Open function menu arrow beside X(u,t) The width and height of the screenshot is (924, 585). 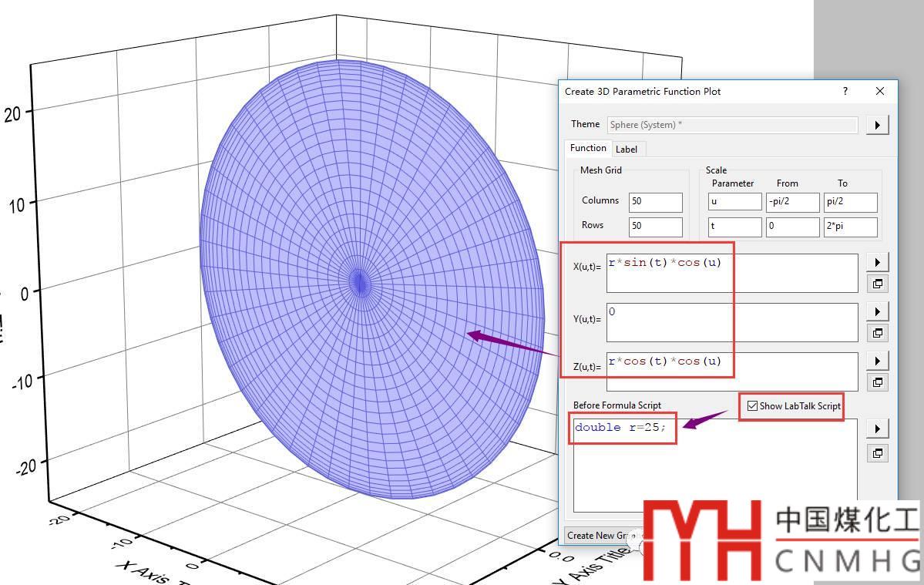click(877, 262)
